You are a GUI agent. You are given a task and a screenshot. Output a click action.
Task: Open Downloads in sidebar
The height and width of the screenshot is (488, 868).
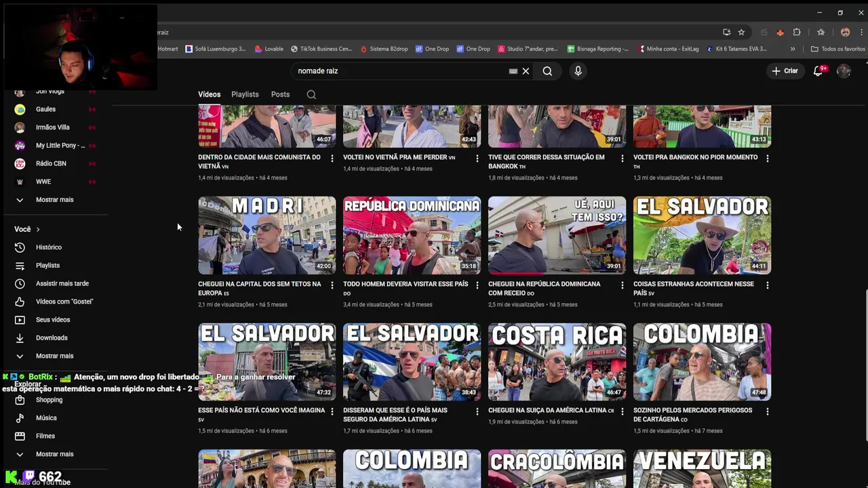pyautogui.click(x=56, y=338)
